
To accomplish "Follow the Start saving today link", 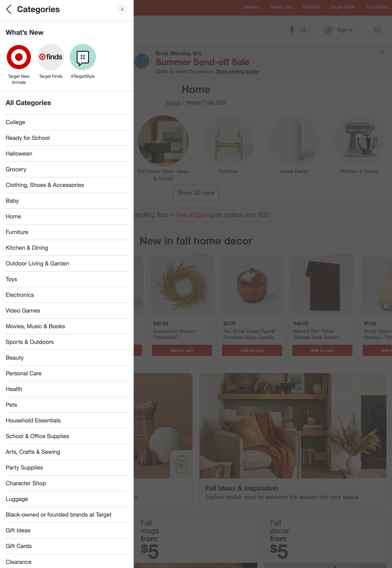I will tap(237, 72).
